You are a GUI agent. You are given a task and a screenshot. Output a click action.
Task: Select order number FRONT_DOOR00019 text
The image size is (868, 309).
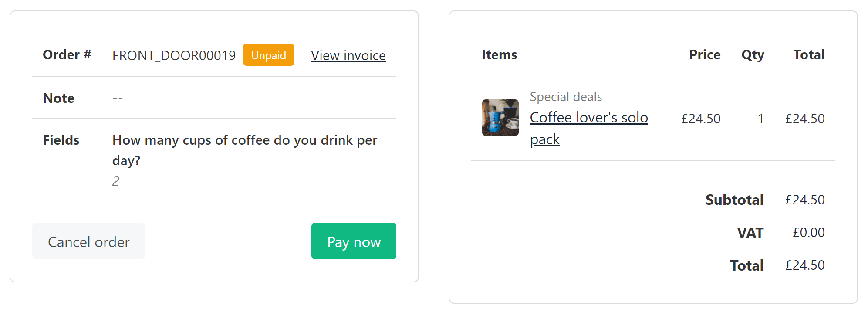174,55
